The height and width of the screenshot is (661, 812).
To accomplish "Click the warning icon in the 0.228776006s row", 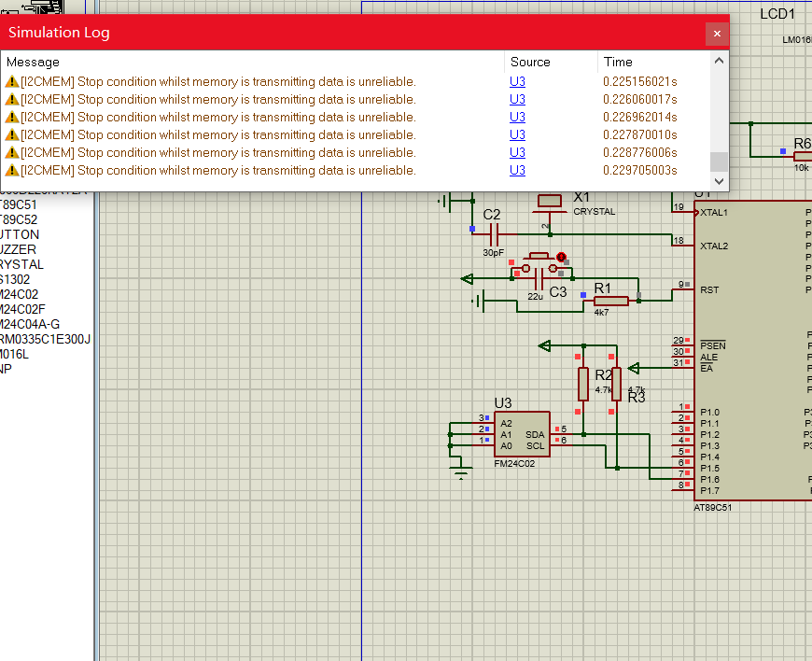I will click(x=12, y=153).
